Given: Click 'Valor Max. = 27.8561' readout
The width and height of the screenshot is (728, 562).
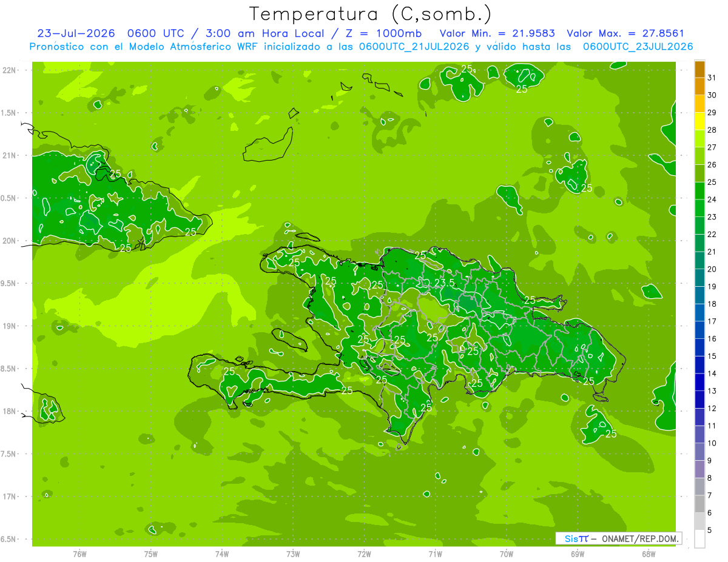Looking at the screenshot, I should click(x=625, y=33).
